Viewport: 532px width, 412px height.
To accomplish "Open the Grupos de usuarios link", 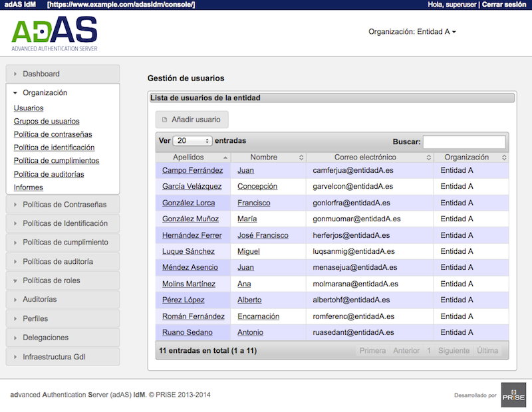I will [47, 121].
